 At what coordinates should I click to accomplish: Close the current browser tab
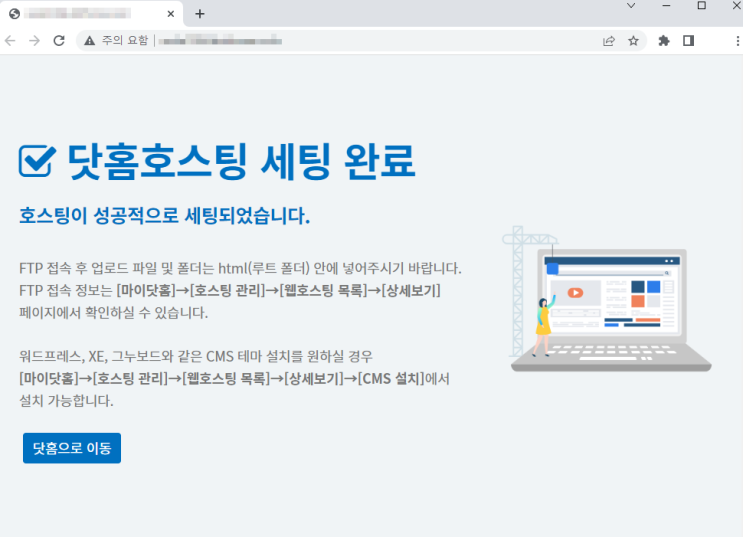click(171, 14)
